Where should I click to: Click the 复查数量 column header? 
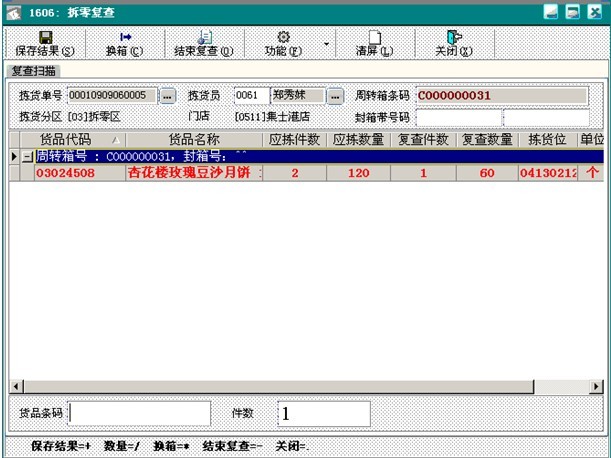[487, 140]
